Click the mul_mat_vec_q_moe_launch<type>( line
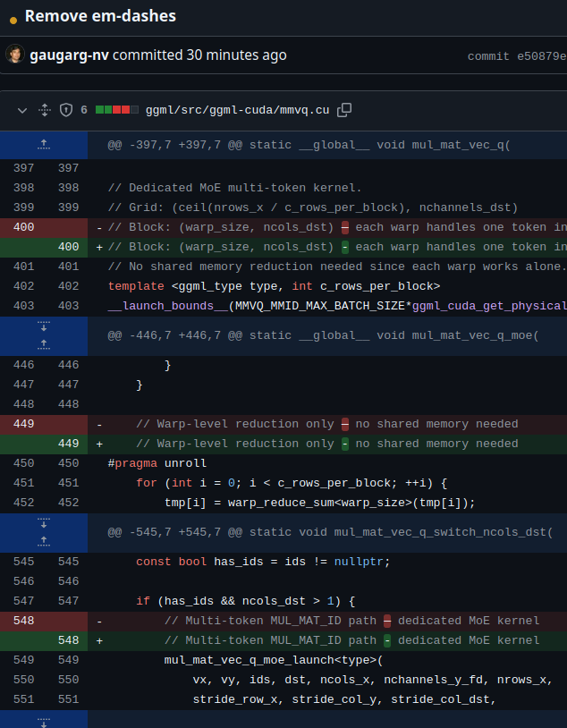Viewport: 567px width, 728px height. coord(274,660)
